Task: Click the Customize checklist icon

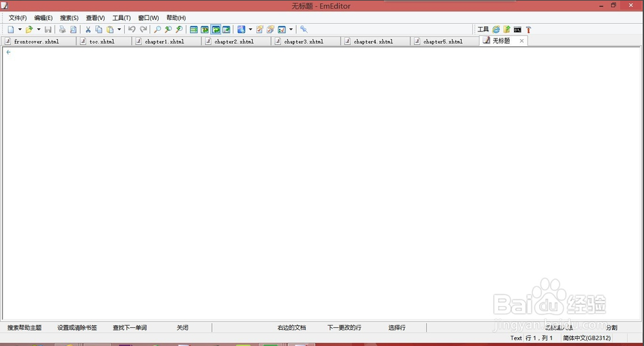Action: (x=282, y=30)
